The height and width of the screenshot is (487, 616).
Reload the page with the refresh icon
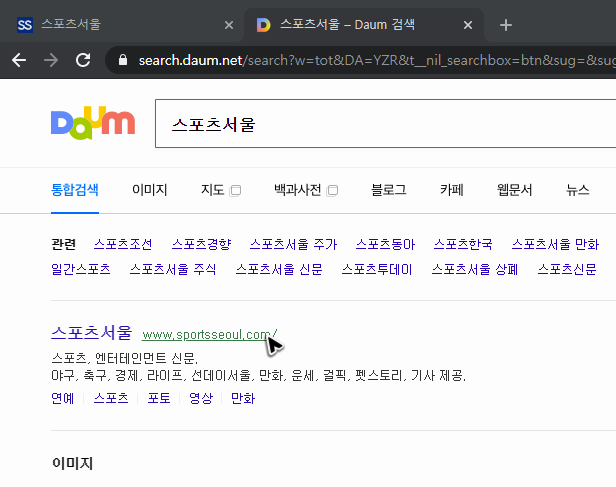click(x=83, y=60)
